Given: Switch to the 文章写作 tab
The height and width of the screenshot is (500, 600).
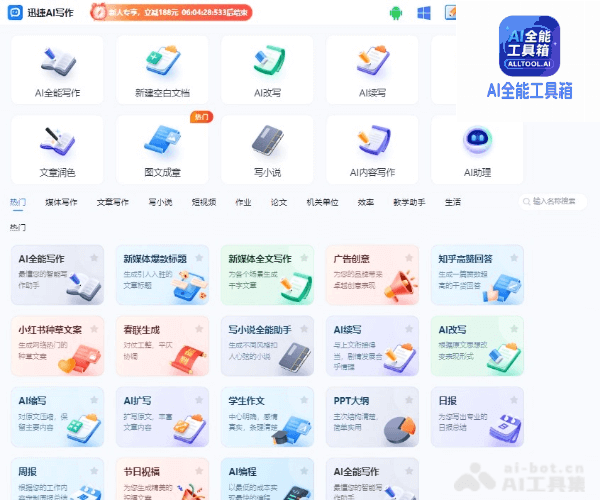Looking at the screenshot, I should 112,202.
